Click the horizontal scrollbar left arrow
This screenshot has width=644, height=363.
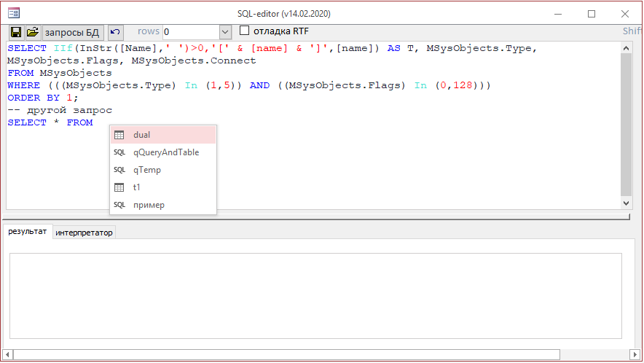[7, 355]
